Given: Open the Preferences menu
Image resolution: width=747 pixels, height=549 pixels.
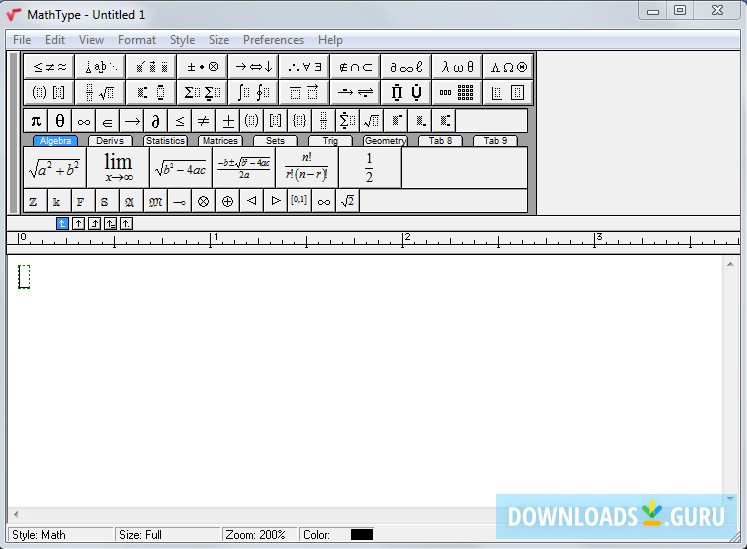Looking at the screenshot, I should point(273,40).
